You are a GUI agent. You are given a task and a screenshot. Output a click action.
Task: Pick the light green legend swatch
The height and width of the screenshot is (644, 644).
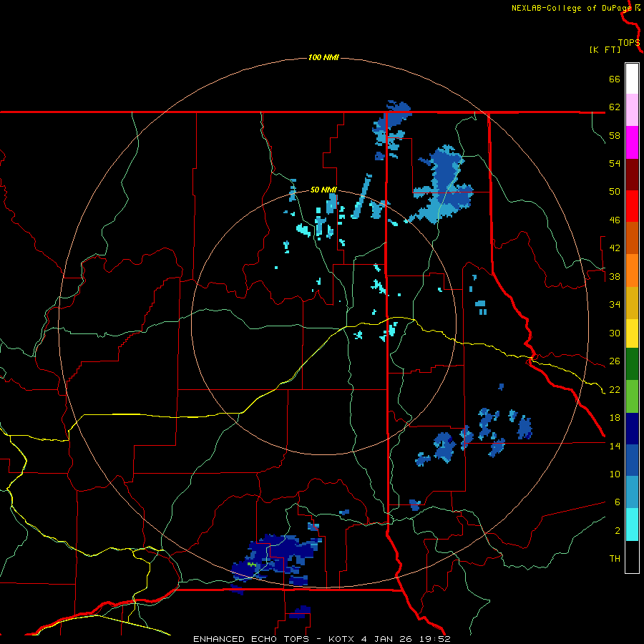pos(632,396)
